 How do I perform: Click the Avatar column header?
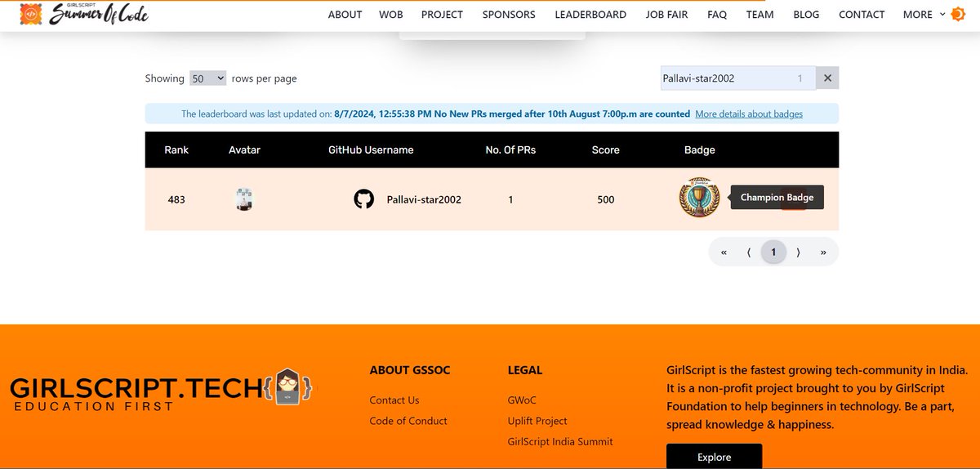(244, 150)
